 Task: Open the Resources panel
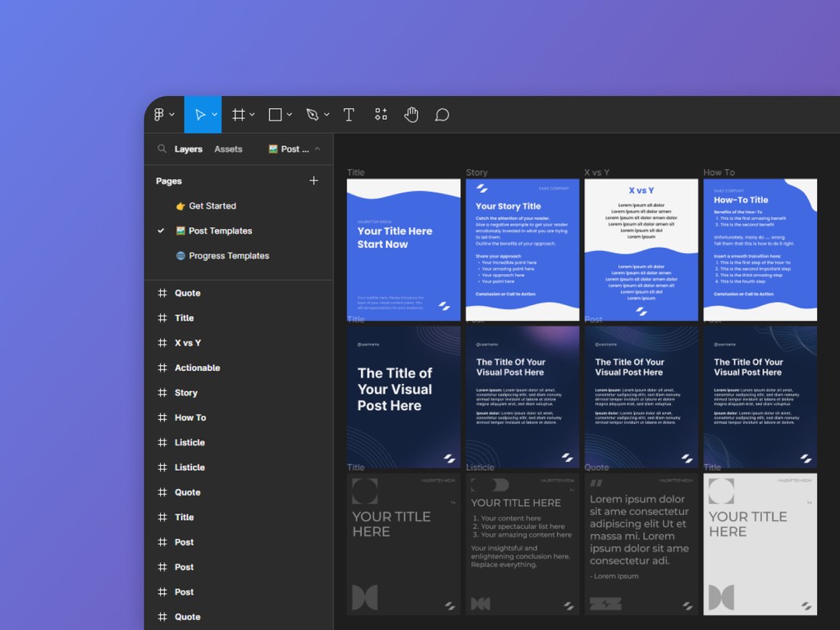pos(381,114)
